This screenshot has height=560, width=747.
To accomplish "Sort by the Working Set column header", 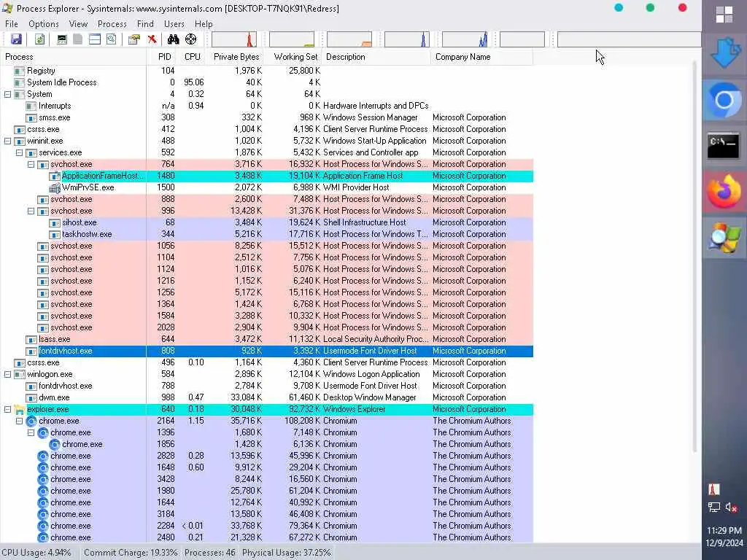I will tap(293, 57).
